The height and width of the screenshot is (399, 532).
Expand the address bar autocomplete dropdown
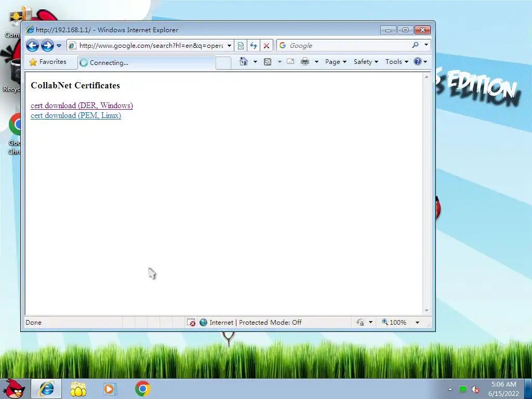229,46
